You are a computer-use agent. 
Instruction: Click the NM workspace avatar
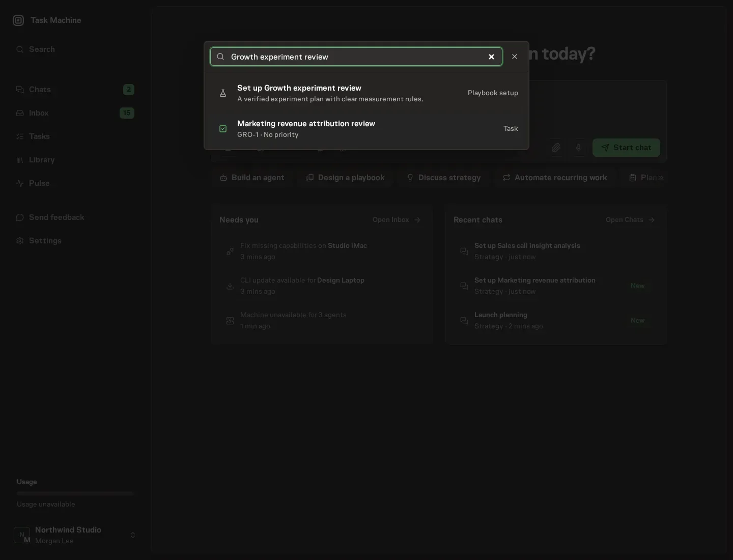(22, 535)
